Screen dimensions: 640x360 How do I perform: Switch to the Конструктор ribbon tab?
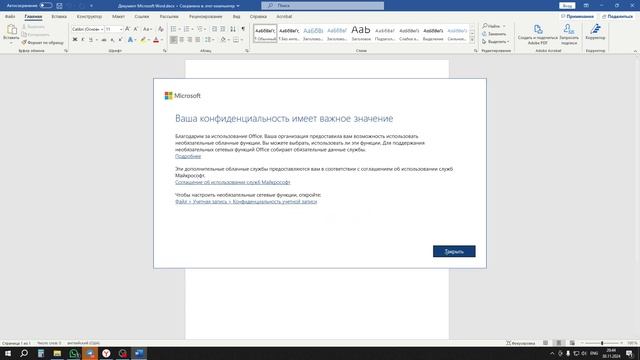point(89,17)
